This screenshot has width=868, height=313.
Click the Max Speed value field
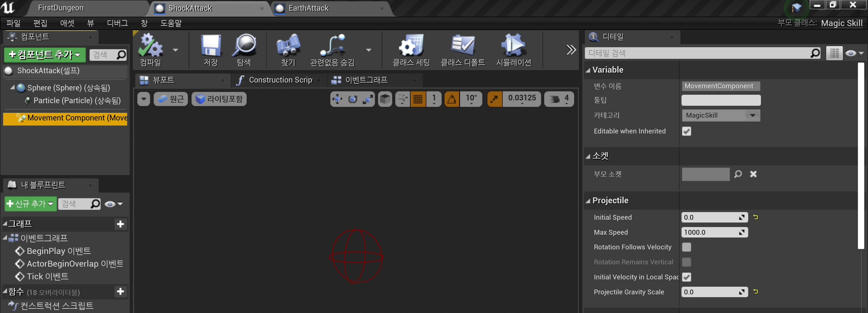pyautogui.click(x=710, y=232)
